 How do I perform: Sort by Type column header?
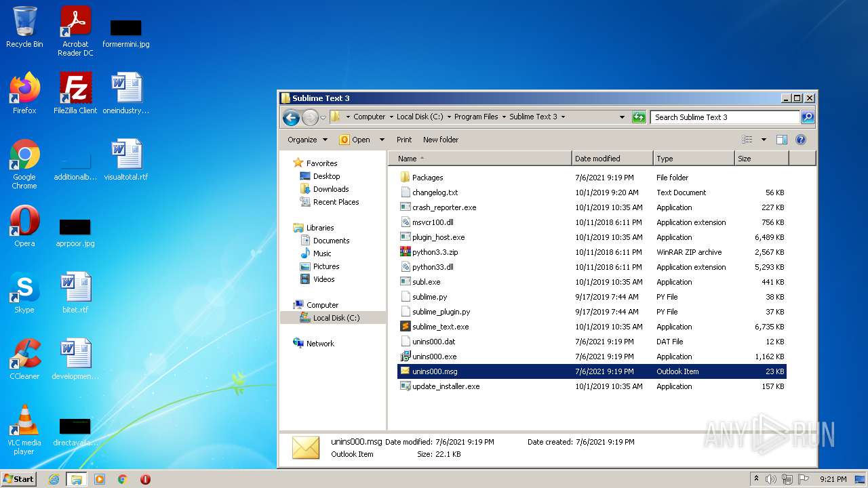(694, 159)
